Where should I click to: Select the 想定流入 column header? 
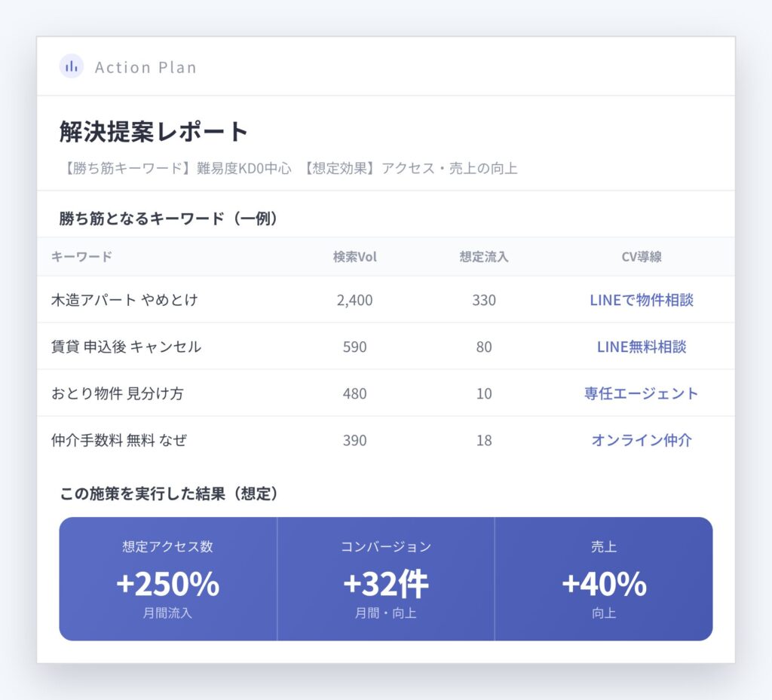(x=484, y=257)
